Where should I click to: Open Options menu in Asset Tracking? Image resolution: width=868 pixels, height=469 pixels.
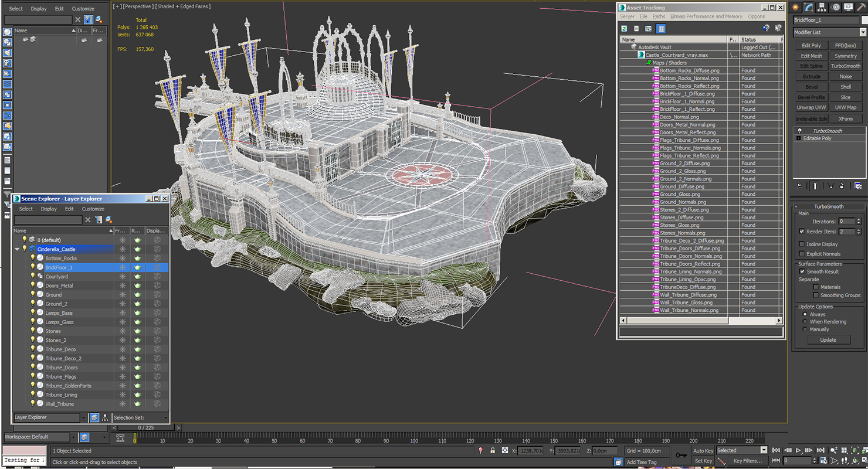[756, 16]
